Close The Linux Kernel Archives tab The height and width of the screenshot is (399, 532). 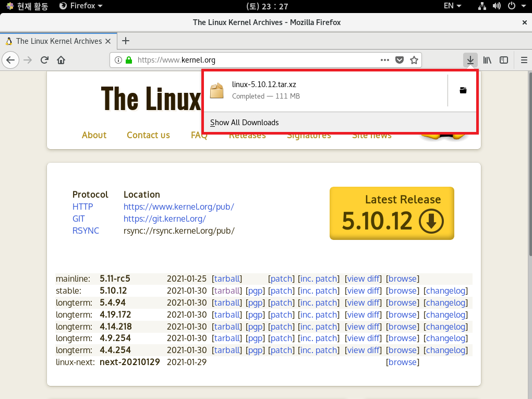click(108, 41)
